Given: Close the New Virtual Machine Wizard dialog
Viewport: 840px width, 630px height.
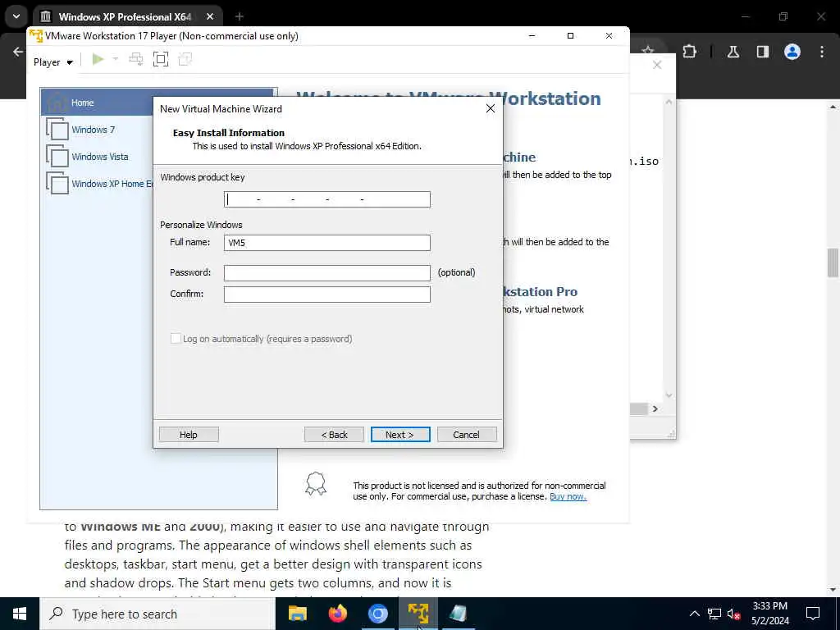Looking at the screenshot, I should point(491,109).
